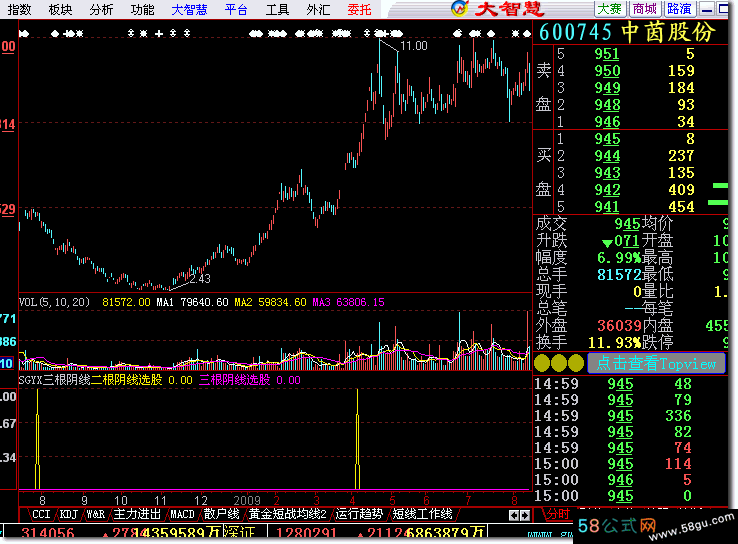Open the 委托 menu

[x=359, y=9]
